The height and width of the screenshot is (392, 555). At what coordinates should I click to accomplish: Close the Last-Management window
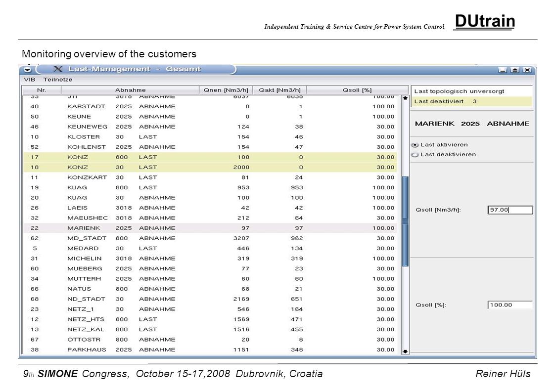pyautogui.click(x=527, y=70)
